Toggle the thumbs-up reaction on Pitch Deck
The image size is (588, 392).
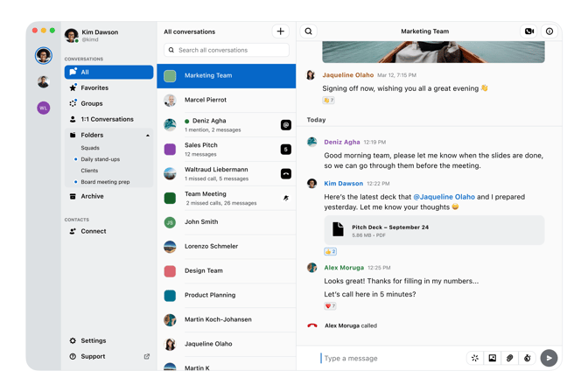pyautogui.click(x=330, y=251)
